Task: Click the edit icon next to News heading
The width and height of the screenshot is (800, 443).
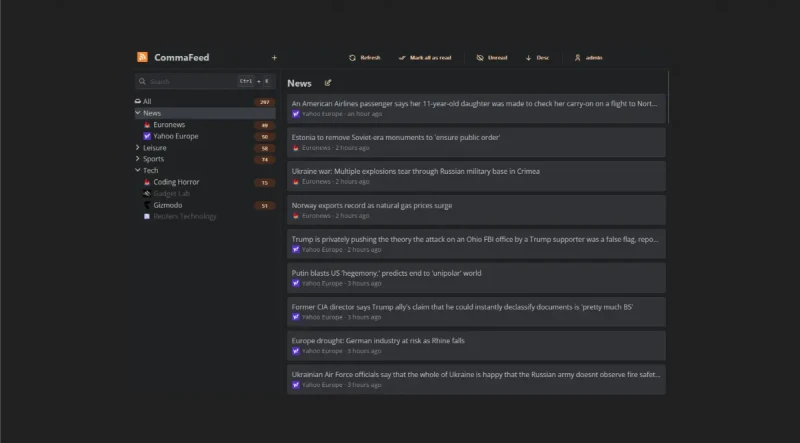Action: (328, 83)
